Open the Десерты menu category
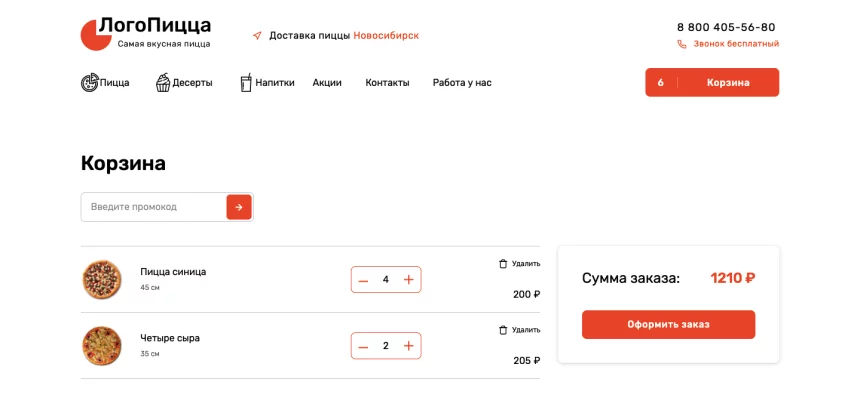860x401 pixels. [x=184, y=83]
